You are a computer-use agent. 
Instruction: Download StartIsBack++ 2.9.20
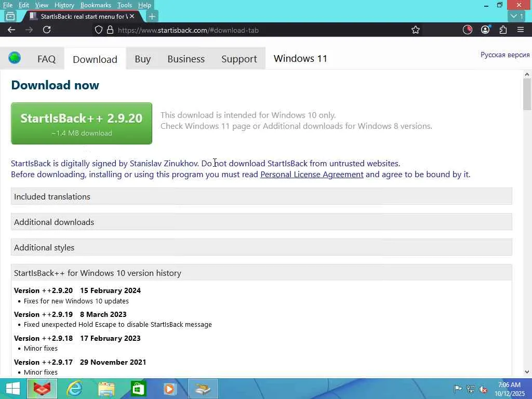coord(82,124)
